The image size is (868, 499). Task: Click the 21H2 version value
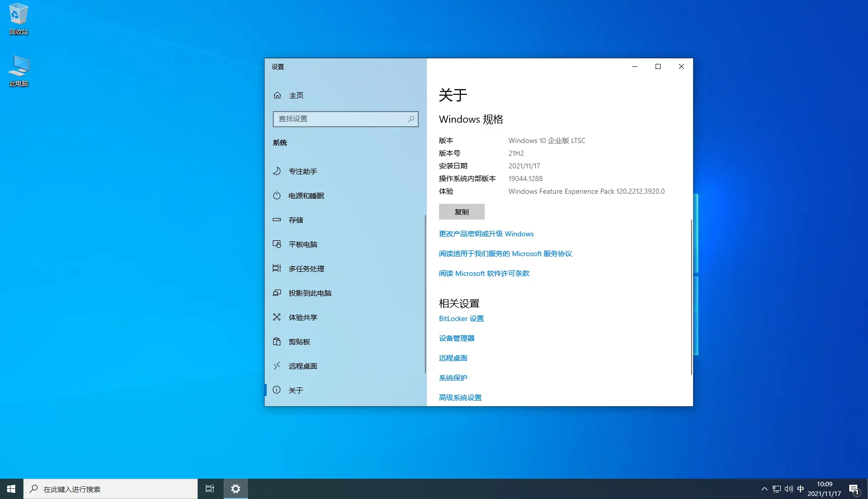(516, 153)
